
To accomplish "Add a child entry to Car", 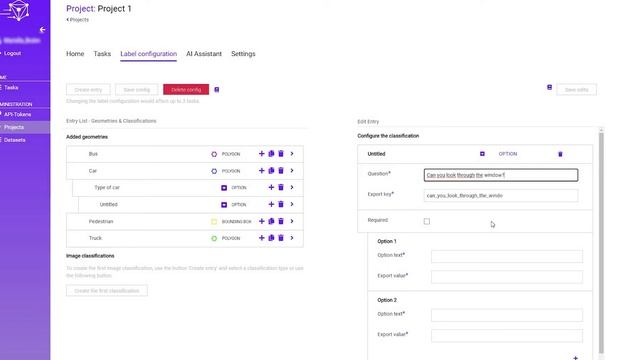I will point(262,171).
